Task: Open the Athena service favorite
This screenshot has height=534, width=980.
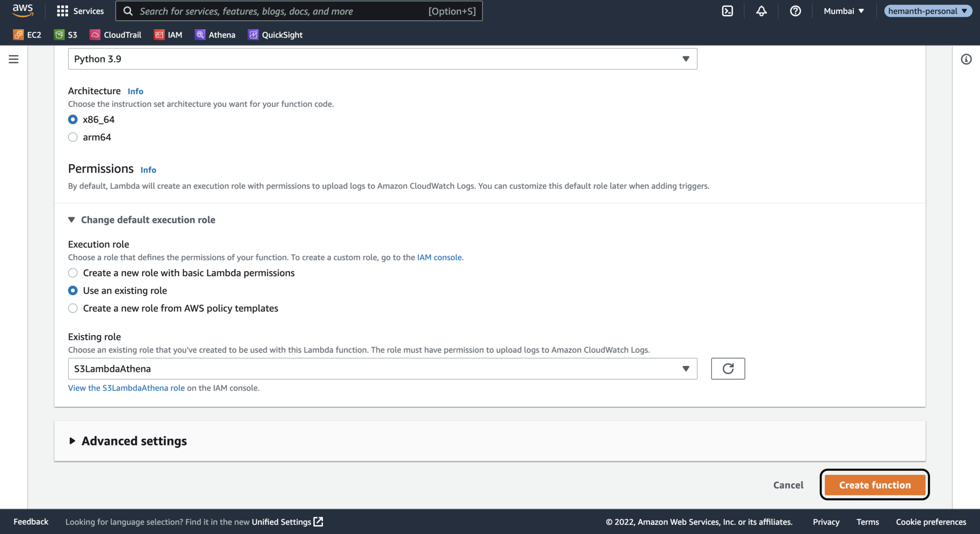Action: point(215,34)
